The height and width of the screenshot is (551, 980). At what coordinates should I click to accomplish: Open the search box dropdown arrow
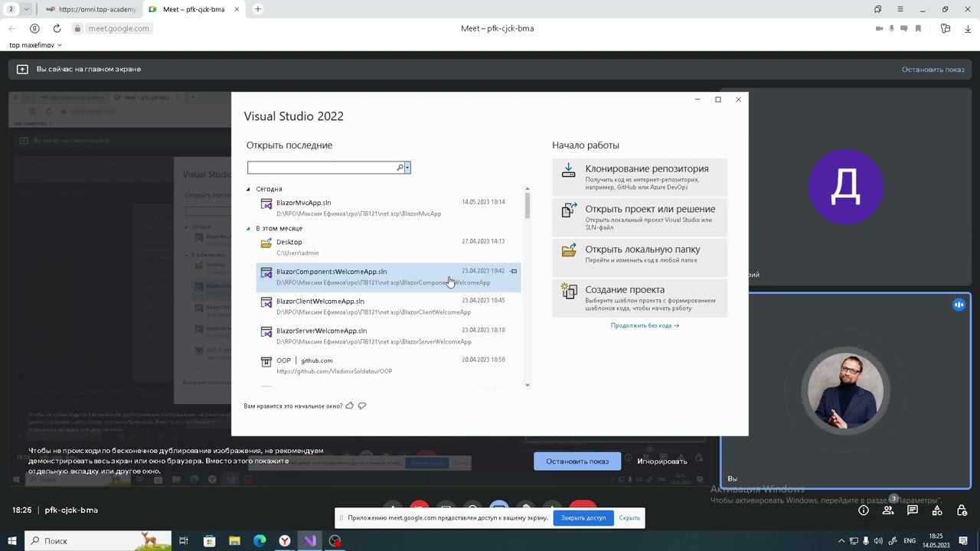pyautogui.click(x=407, y=168)
